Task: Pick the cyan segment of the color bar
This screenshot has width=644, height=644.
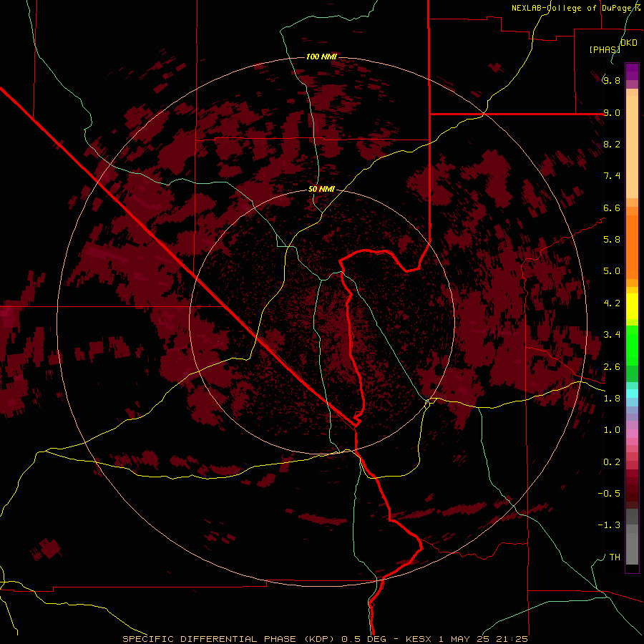Action: coord(632,394)
